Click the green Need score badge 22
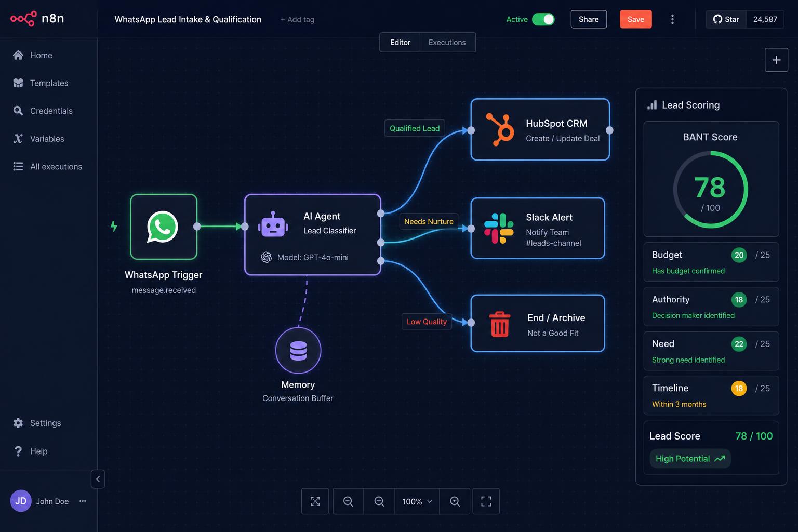 click(739, 344)
